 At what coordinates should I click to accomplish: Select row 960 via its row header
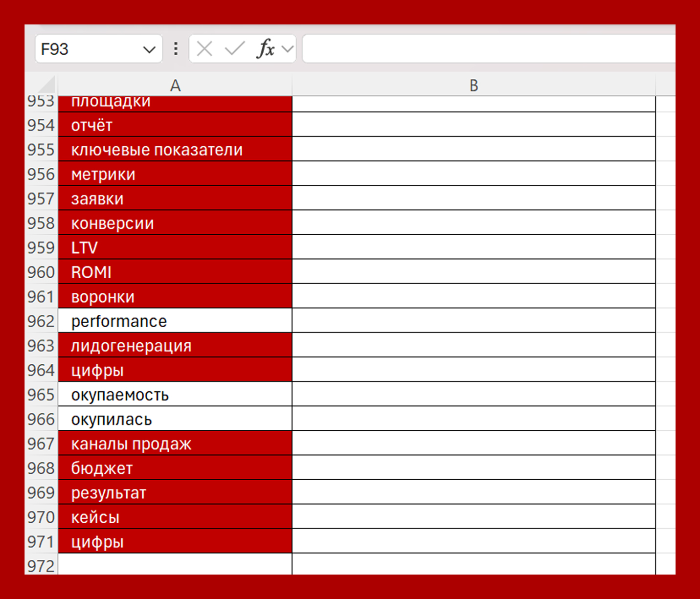point(41,272)
